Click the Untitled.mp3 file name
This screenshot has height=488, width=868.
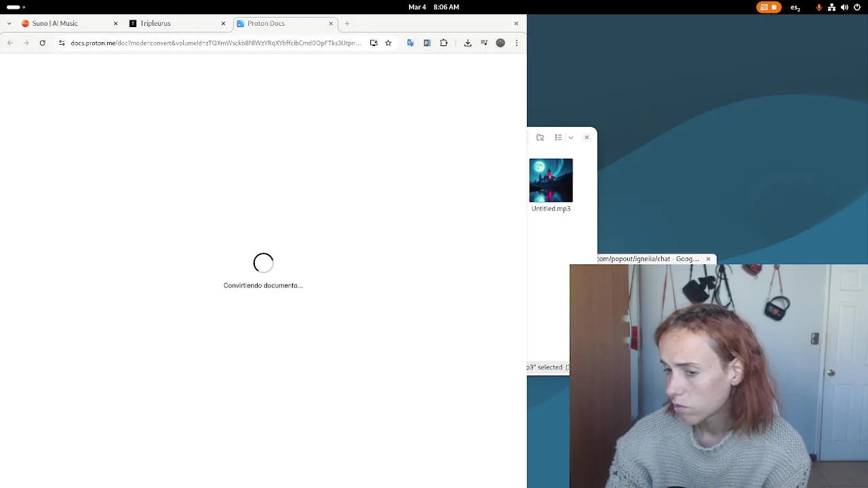(x=551, y=209)
